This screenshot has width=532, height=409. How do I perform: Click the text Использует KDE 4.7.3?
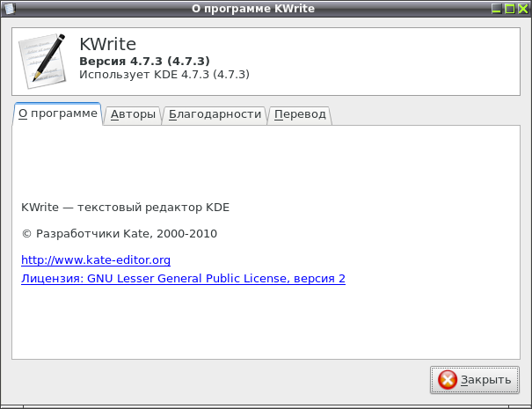click(164, 75)
